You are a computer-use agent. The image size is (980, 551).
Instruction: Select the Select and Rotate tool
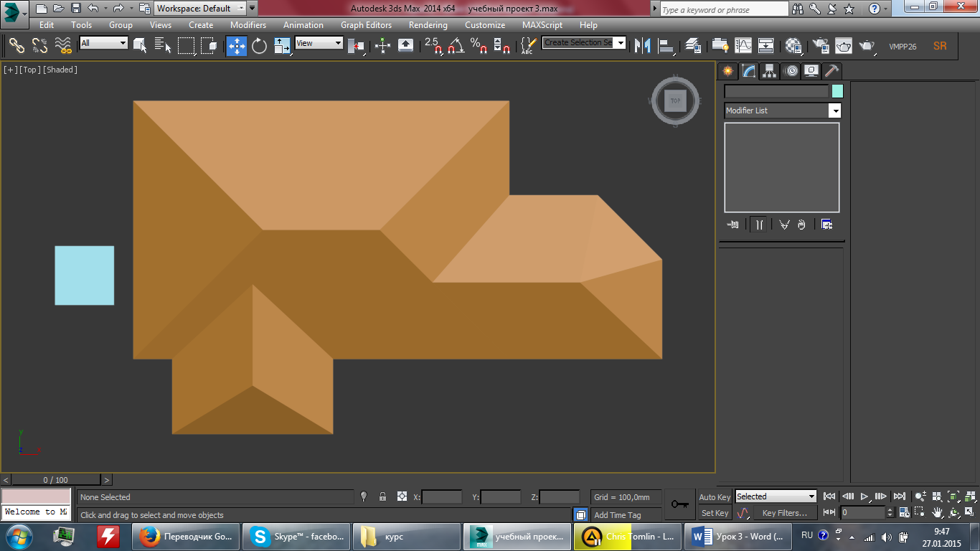(x=260, y=46)
